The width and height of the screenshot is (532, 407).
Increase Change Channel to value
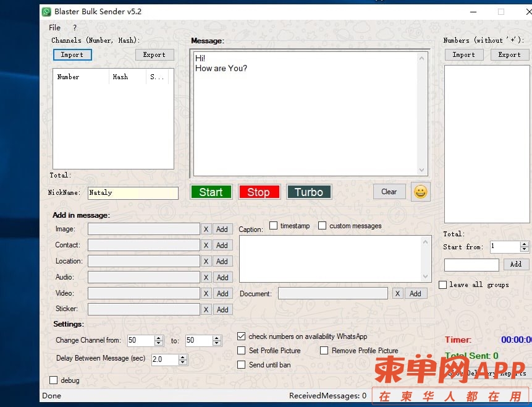point(217,338)
